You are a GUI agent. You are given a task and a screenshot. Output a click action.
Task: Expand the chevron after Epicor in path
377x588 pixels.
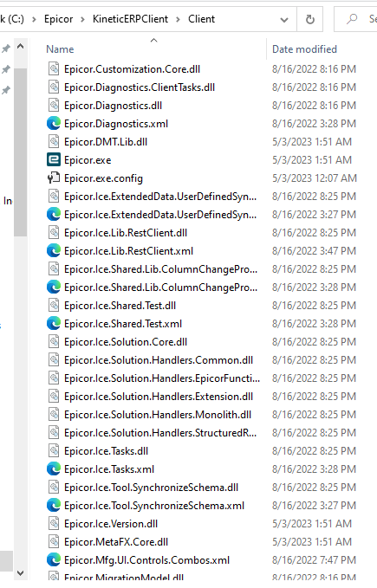coord(82,19)
